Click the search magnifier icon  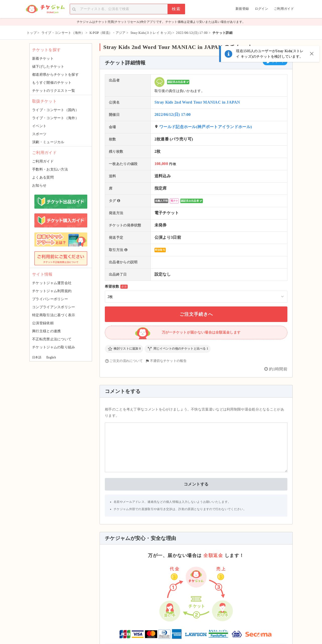pyautogui.click(x=74, y=9)
